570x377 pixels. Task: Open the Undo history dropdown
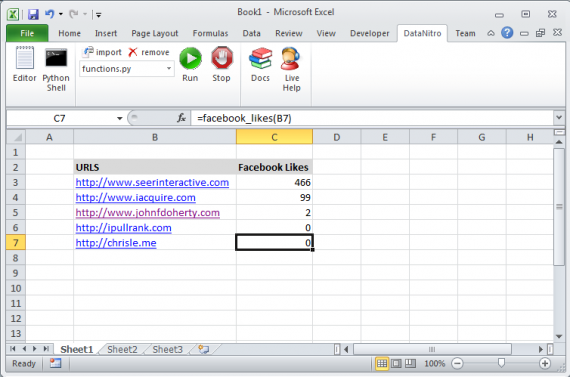tap(61, 15)
